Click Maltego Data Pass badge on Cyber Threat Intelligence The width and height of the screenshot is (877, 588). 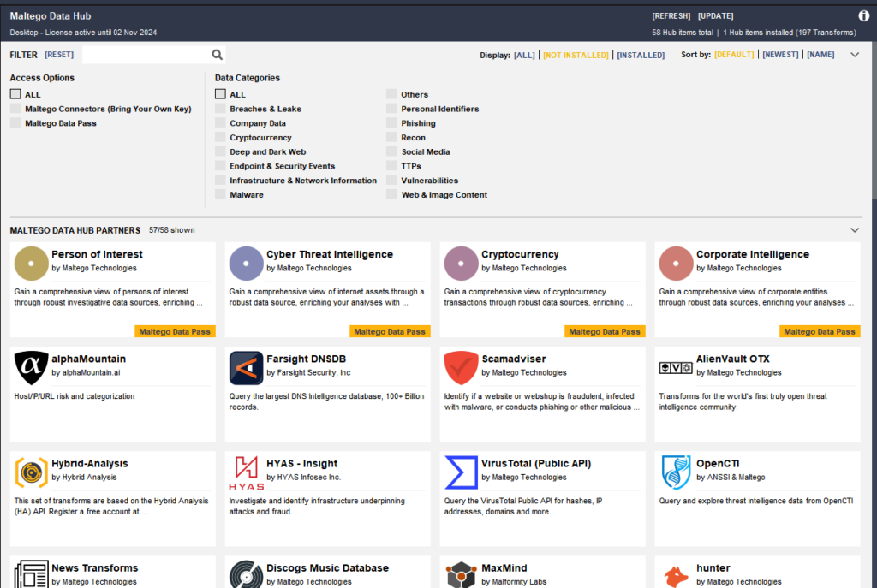(390, 331)
